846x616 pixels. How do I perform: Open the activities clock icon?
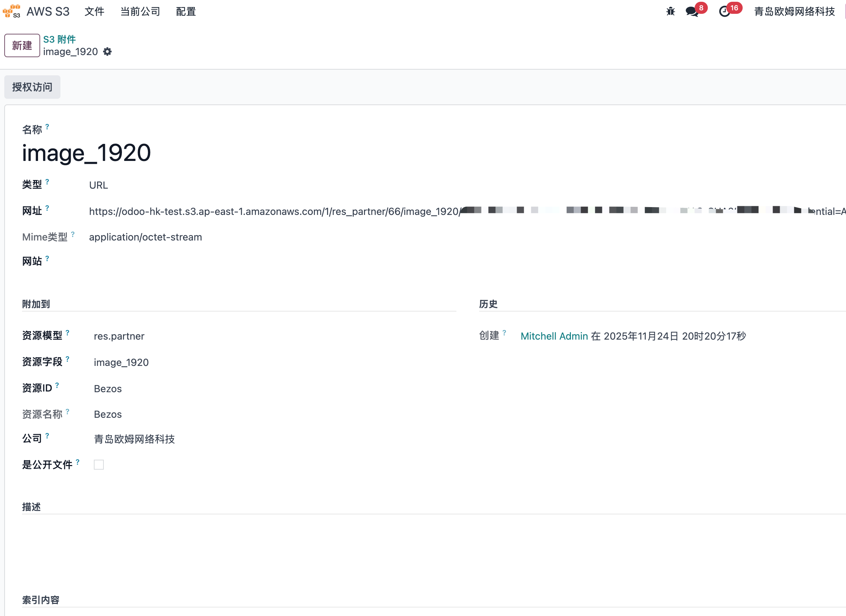pyautogui.click(x=724, y=12)
